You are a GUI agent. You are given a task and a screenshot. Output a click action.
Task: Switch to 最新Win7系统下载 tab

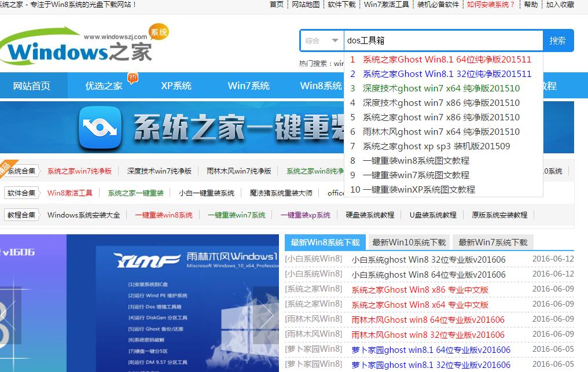(x=493, y=242)
